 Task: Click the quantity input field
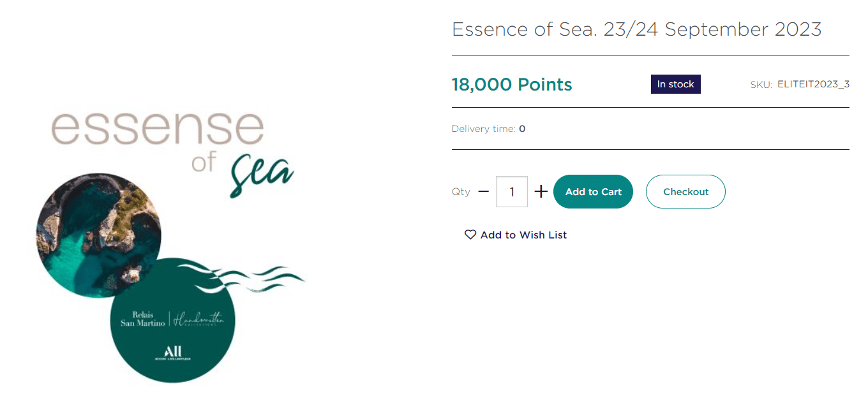click(511, 191)
